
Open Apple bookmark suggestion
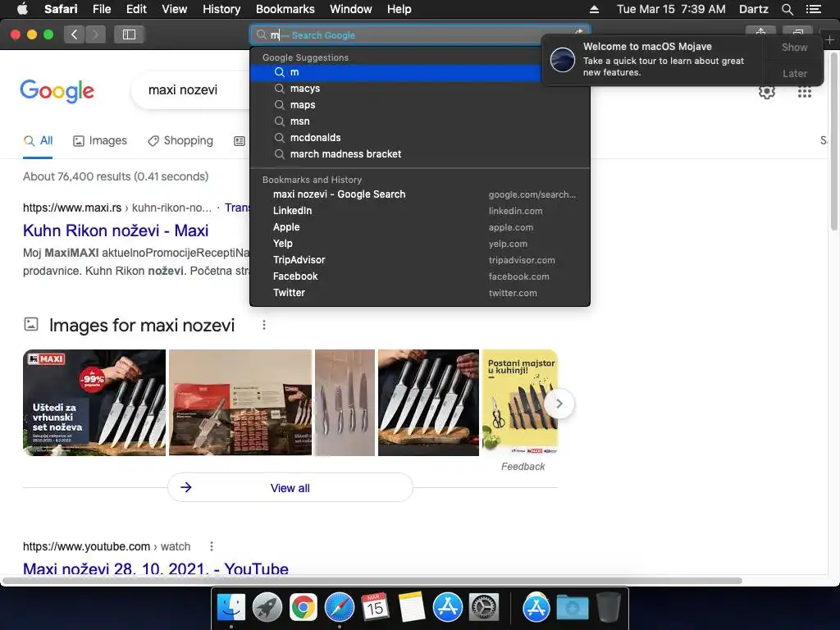(420, 227)
